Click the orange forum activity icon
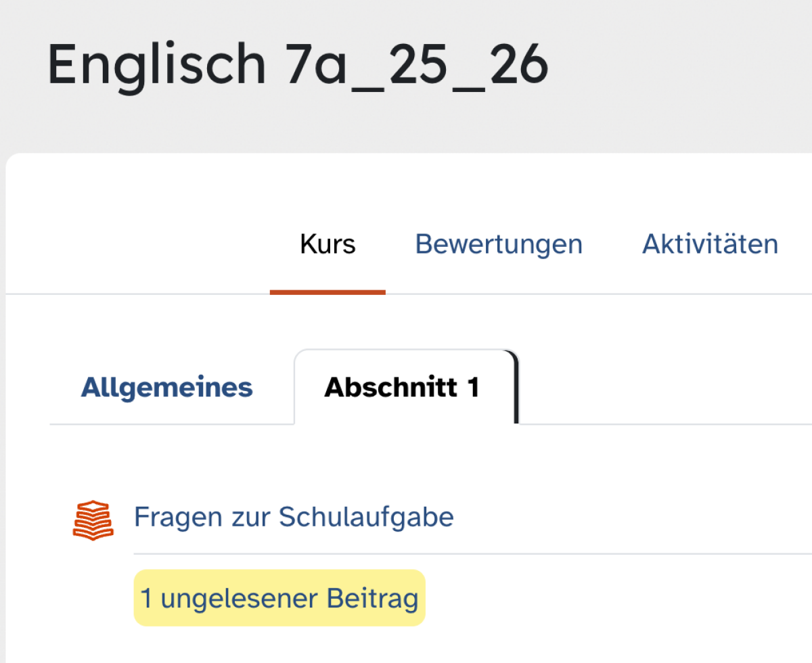This screenshot has width=812, height=663. [91, 520]
